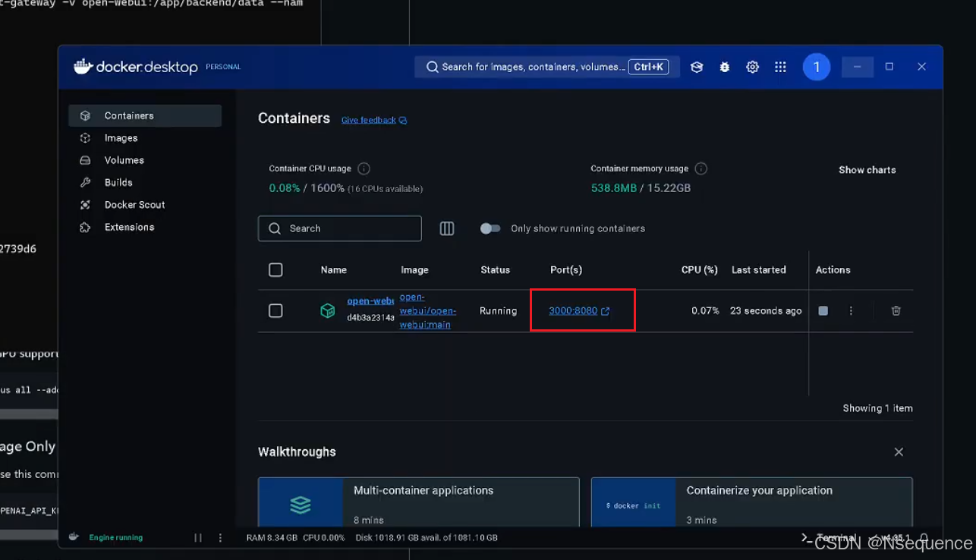The height and width of the screenshot is (560, 976).
Task: Open the user account avatar
Action: 817,67
